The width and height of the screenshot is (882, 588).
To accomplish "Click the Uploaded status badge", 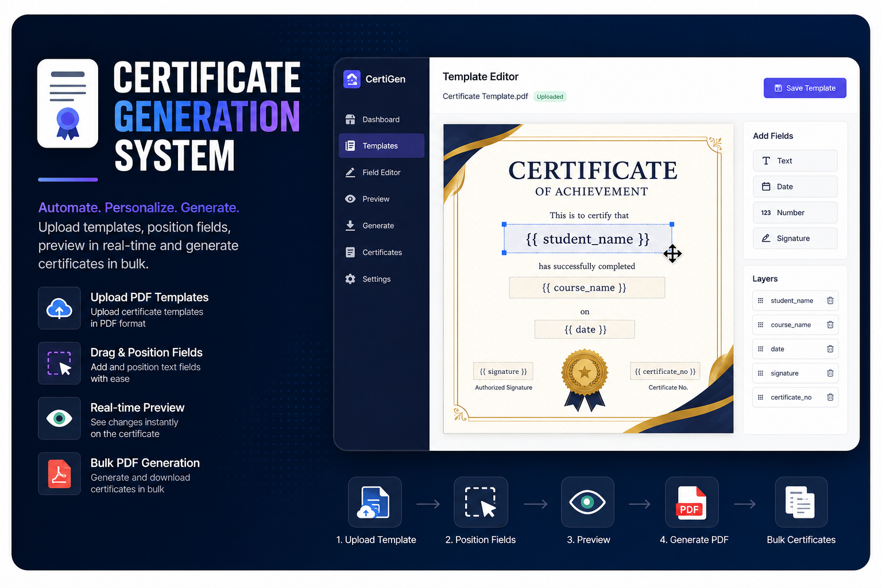I will coord(550,96).
